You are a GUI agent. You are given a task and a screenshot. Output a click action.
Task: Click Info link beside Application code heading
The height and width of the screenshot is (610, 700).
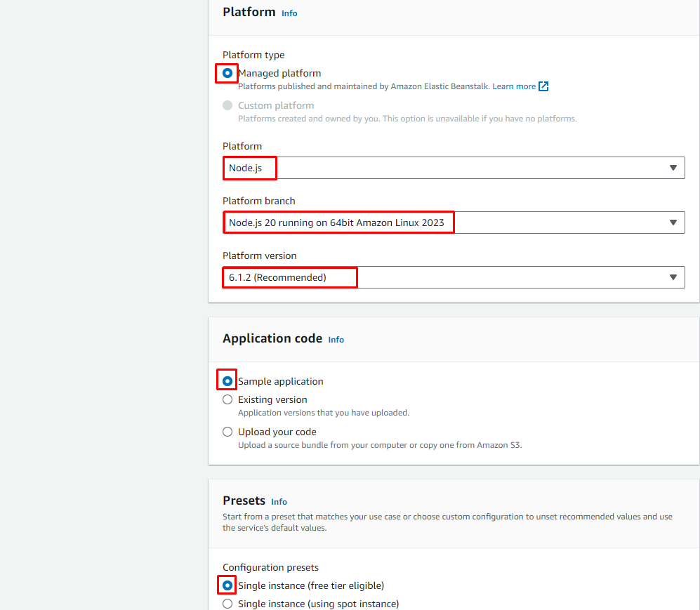pyautogui.click(x=336, y=340)
